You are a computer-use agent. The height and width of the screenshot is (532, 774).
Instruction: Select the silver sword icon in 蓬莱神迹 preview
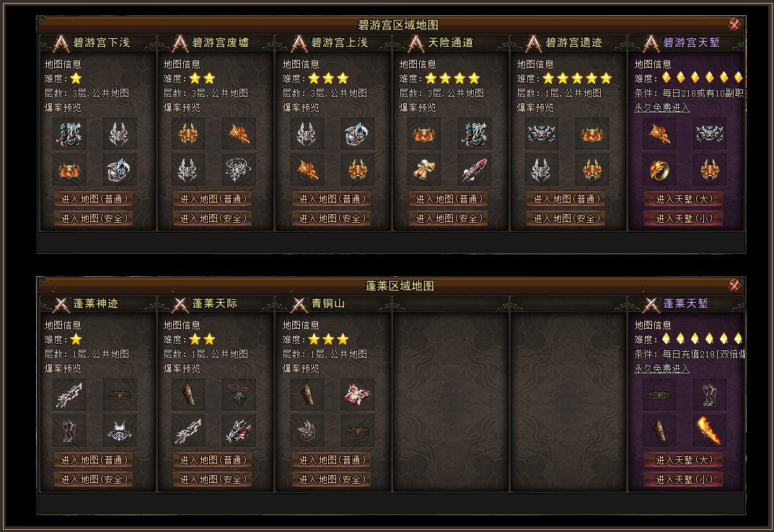click(69, 395)
